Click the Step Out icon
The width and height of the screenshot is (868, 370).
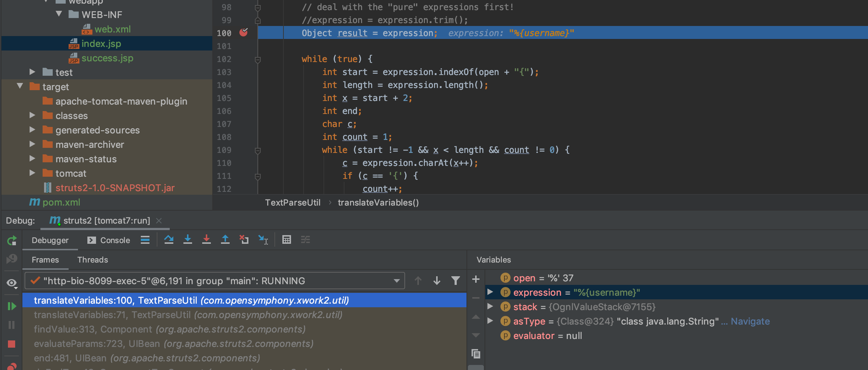(225, 239)
